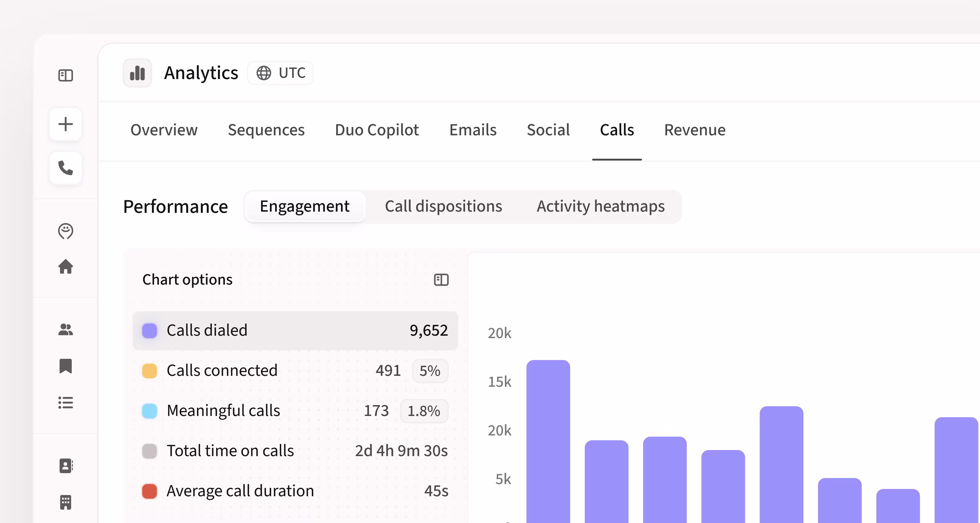Collapse the Chart options panel icon

coord(441,280)
